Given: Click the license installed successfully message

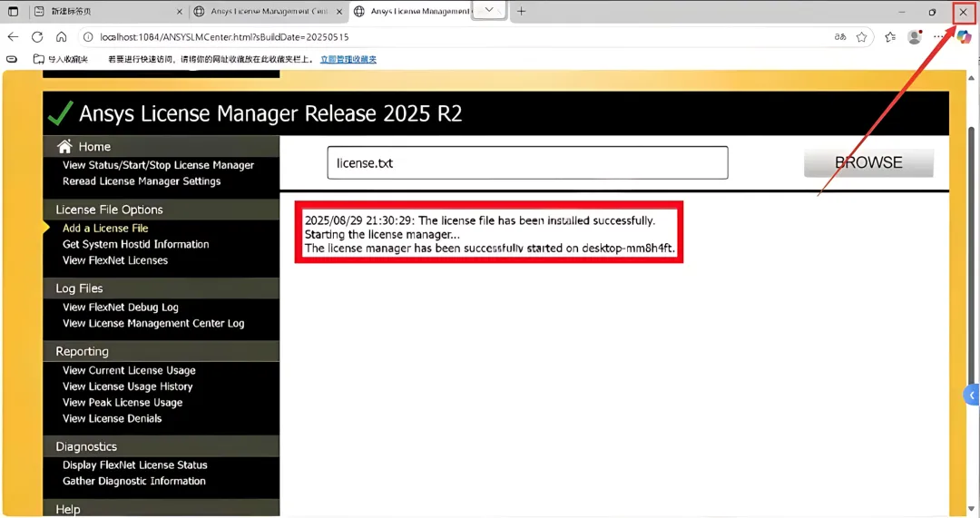Looking at the screenshot, I should (x=480, y=220).
